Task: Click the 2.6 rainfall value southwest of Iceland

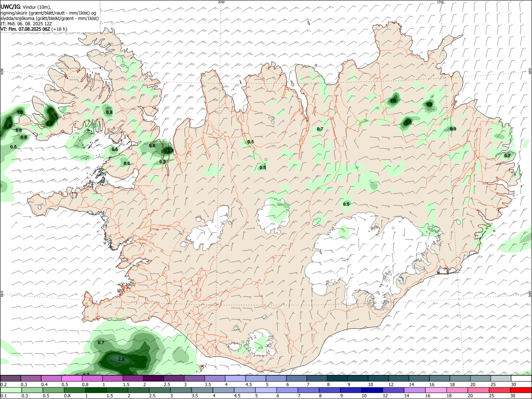Action: click(121, 359)
